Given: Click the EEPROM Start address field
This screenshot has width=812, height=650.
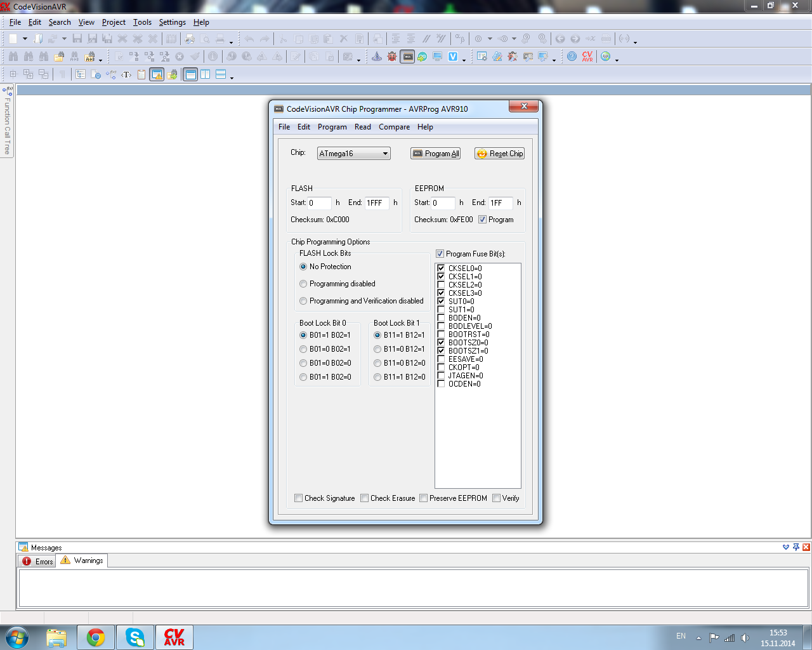Looking at the screenshot, I should (x=443, y=203).
